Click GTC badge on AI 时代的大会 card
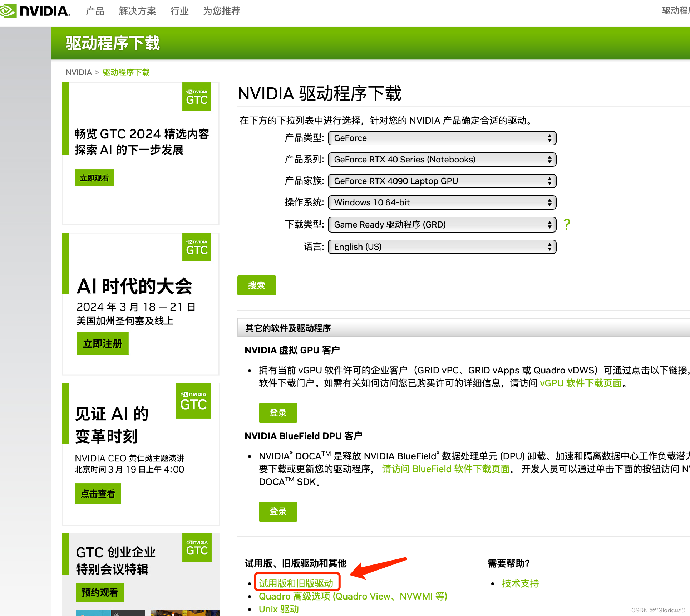This screenshot has width=690, height=616. click(x=197, y=247)
